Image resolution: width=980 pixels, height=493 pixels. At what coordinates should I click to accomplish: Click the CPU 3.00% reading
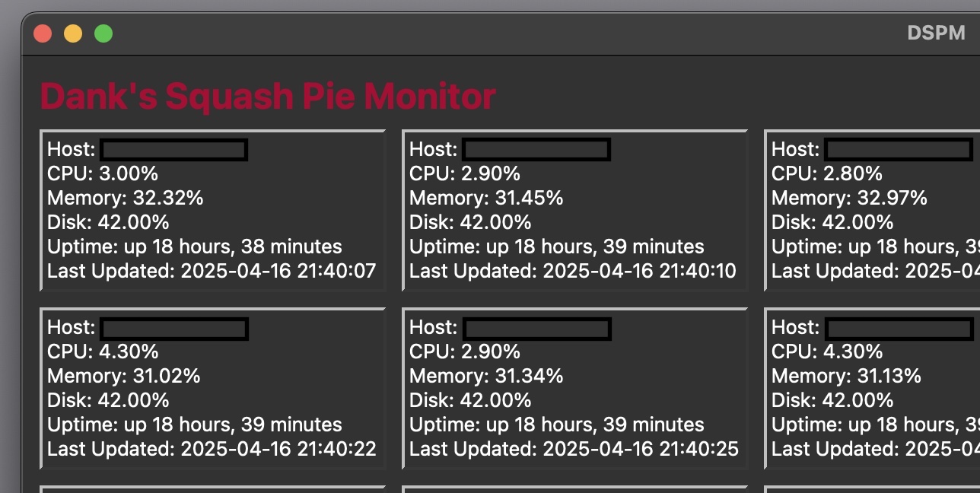click(103, 173)
